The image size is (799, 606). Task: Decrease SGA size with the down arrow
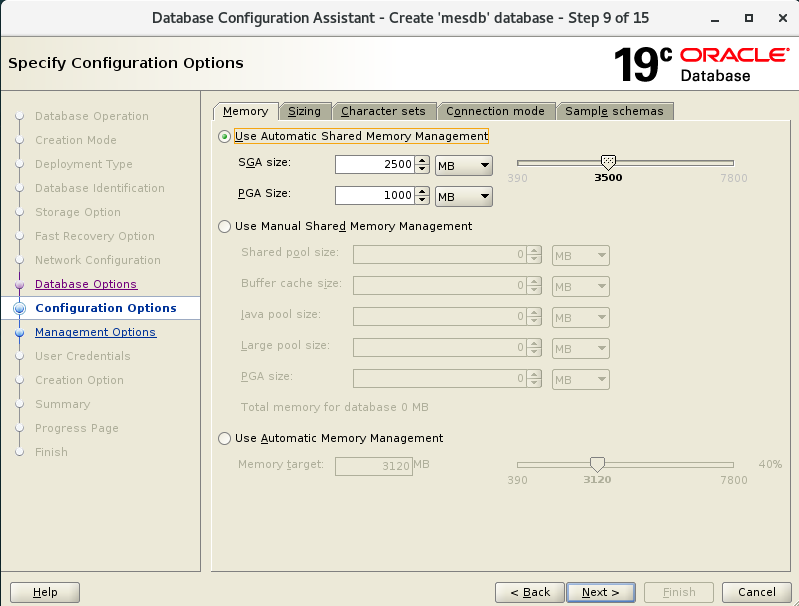pos(422,170)
